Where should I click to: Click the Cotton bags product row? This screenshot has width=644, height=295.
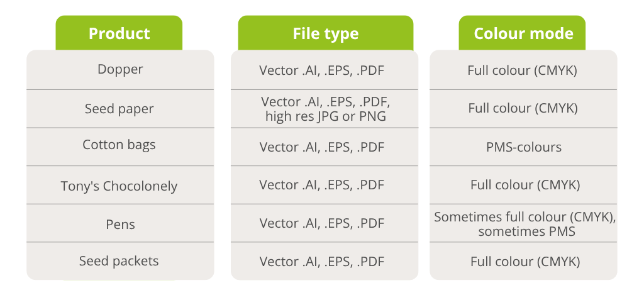pos(119,145)
